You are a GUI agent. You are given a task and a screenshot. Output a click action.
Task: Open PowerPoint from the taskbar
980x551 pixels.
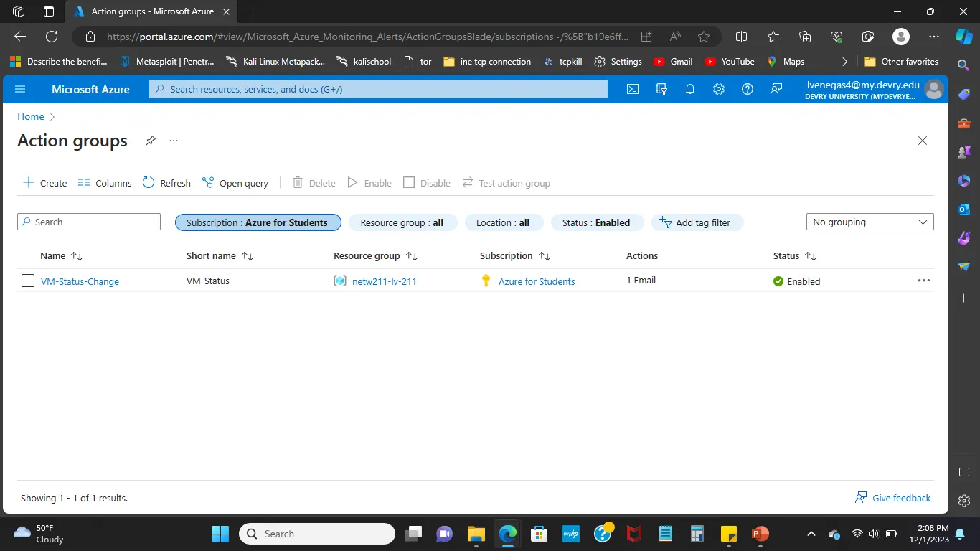tap(760, 534)
